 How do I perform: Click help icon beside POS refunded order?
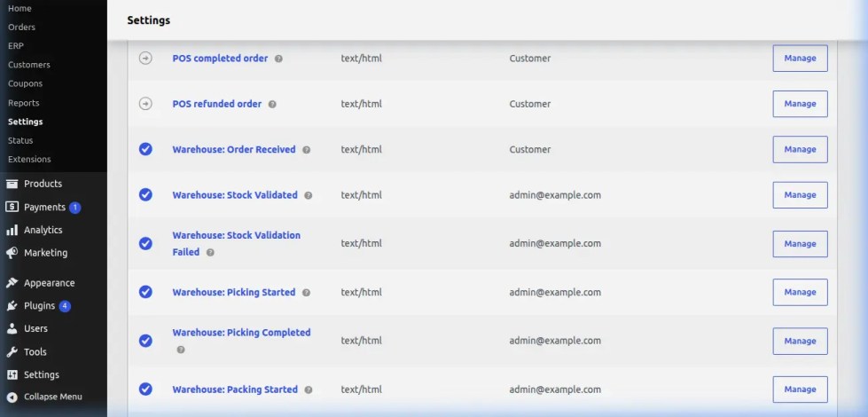(272, 104)
